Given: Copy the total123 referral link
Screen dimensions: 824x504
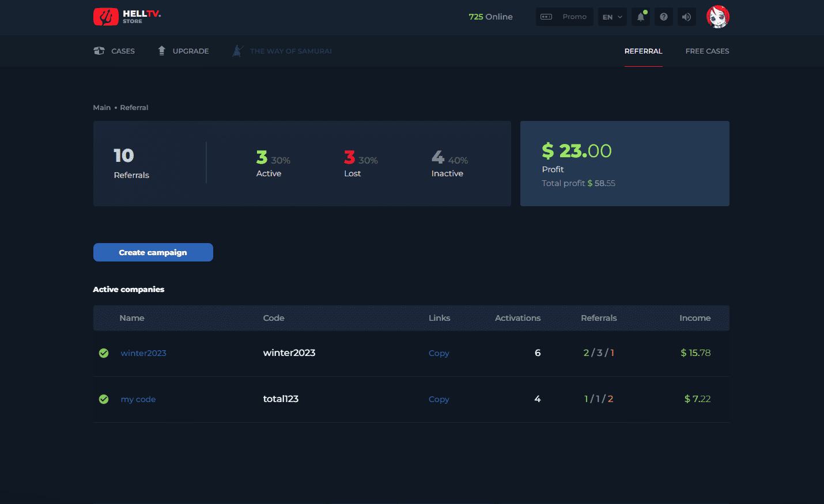Looking at the screenshot, I should [439, 399].
